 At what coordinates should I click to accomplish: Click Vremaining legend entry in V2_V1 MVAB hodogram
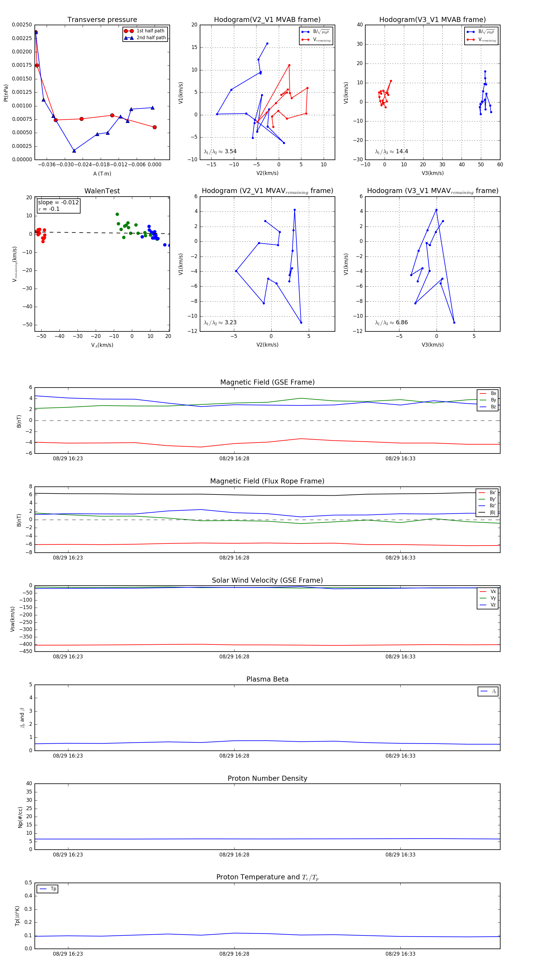(316, 39)
